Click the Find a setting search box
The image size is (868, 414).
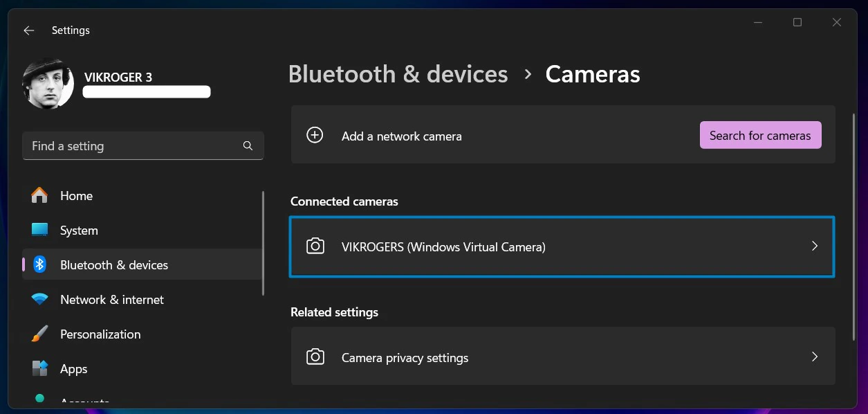pos(143,146)
